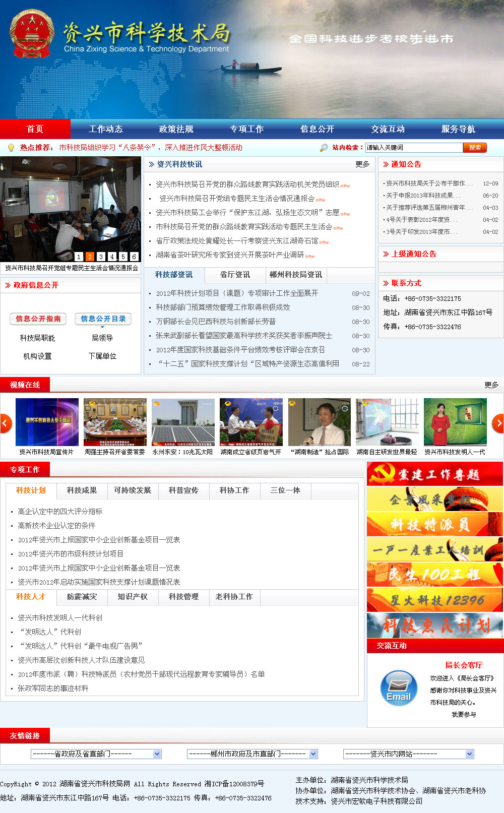Select slideshow page number 5

(x=123, y=257)
